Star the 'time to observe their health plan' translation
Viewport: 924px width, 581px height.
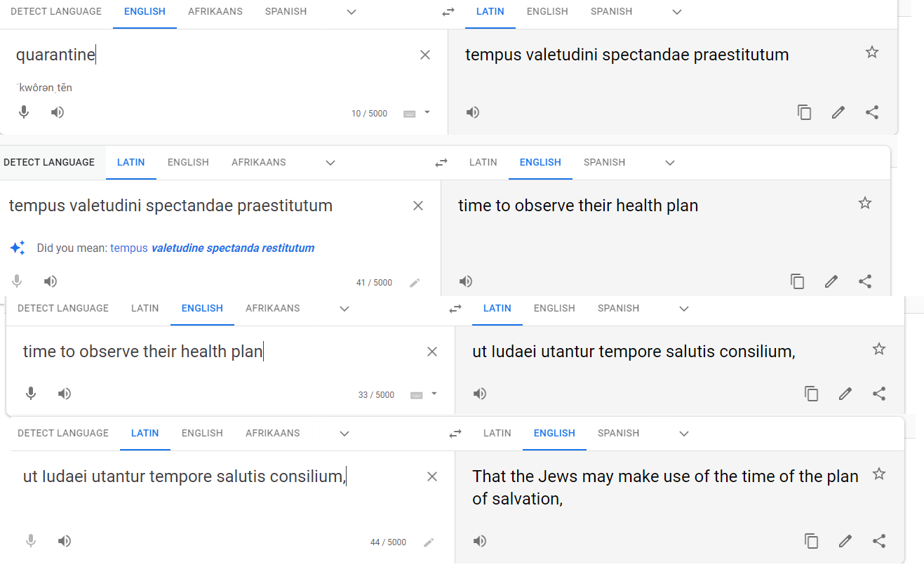pyautogui.click(x=865, y=203)
